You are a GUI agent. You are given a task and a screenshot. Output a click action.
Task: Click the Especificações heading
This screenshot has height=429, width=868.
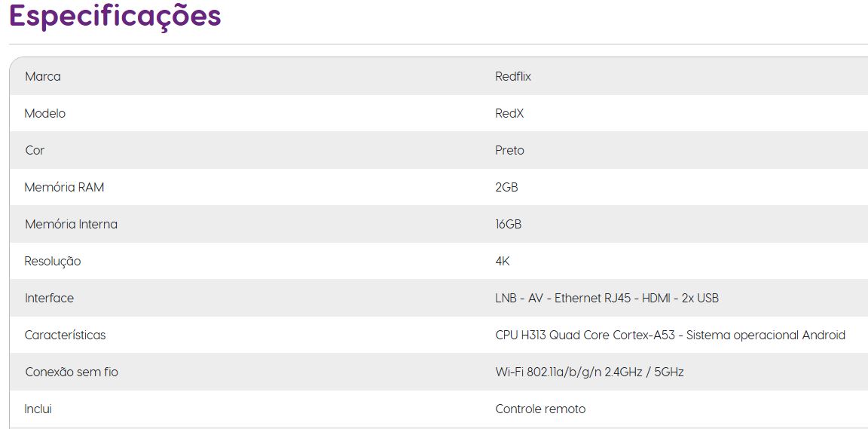115,17
